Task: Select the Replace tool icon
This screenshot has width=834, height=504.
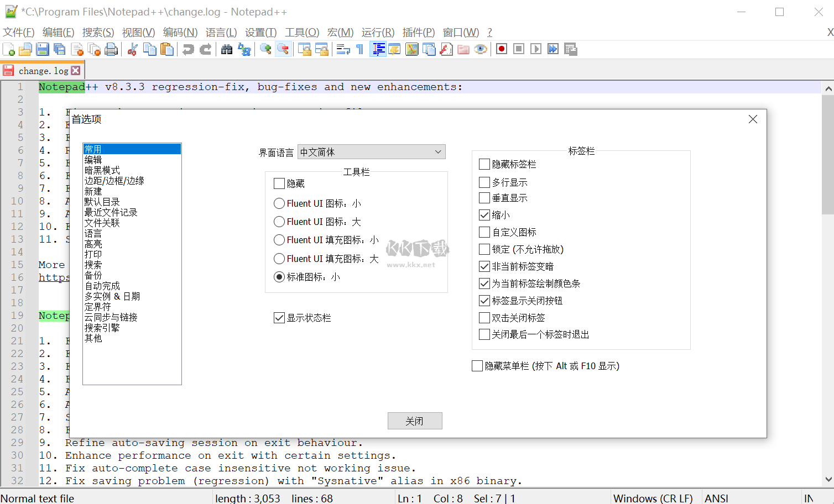Action: coord(244,49)
